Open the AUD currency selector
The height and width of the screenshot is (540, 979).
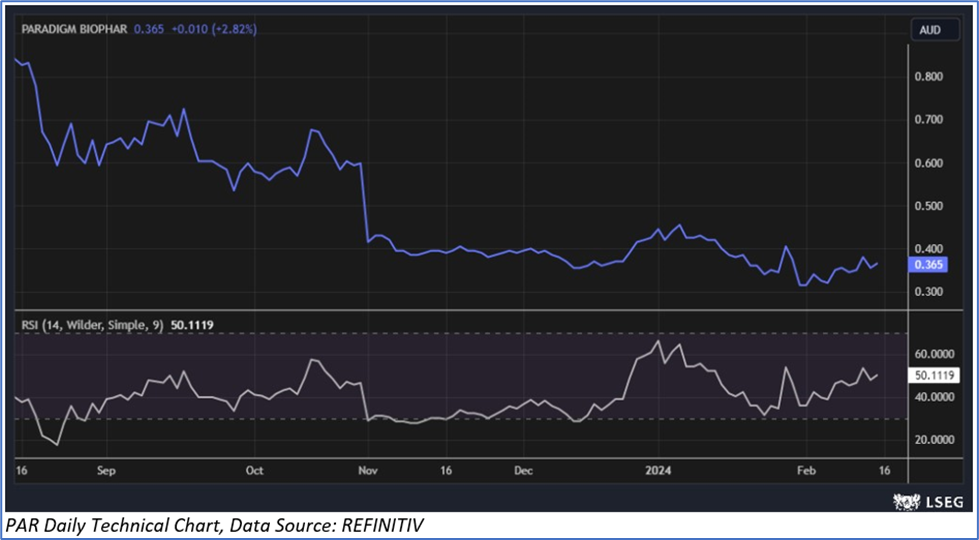[935, 30]
